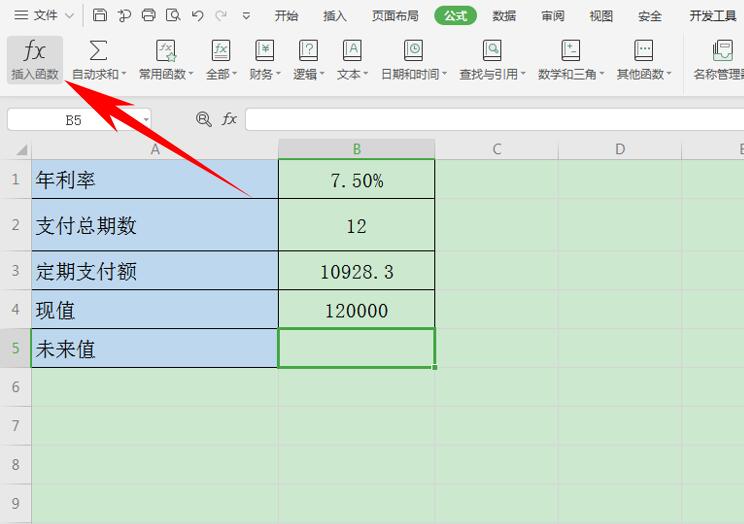The height and width of the screenshot is (524, 744).
Task: Select the cell labeled 未来值
Action: [155, 348]
